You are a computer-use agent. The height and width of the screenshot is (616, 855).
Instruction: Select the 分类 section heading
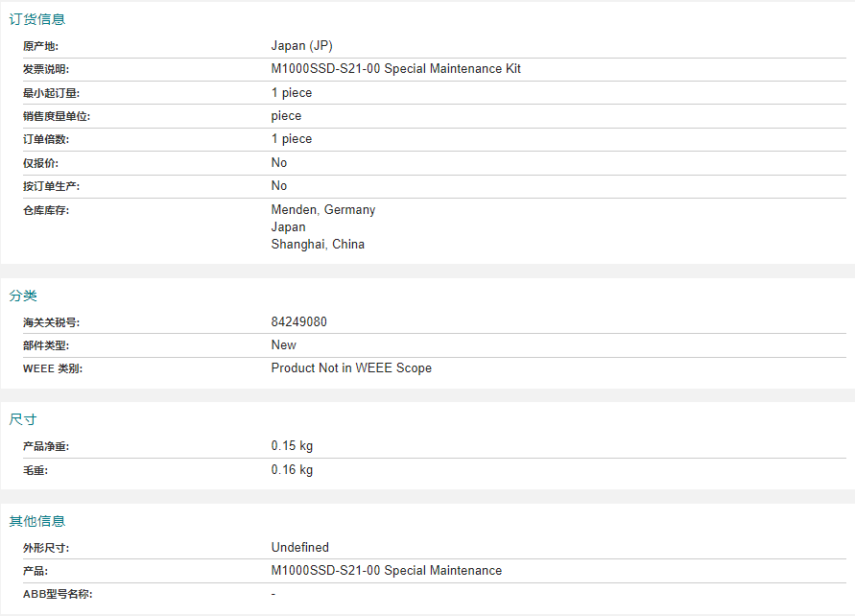click(x=23, y=296)
